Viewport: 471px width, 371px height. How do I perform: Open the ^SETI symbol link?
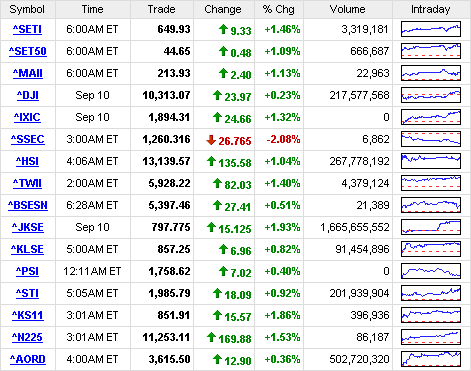(x=27, y=29)
